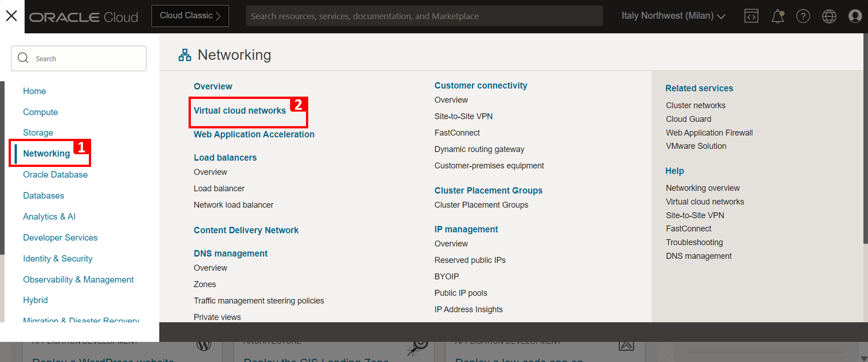Open Reserved public IPs link
Viewport: 868px width, 362px height.
470,260
